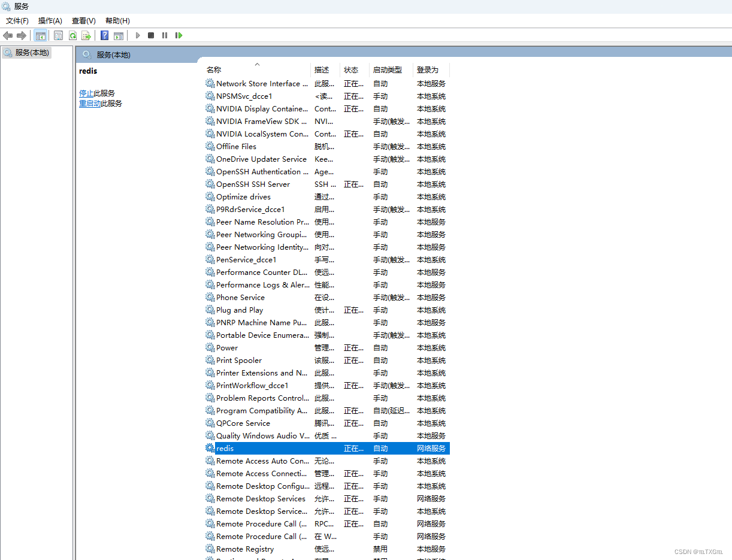Sort by the 名称 column header
This screenshot has width=732, height=560.
pyautogui.click(x=257, y=69)
